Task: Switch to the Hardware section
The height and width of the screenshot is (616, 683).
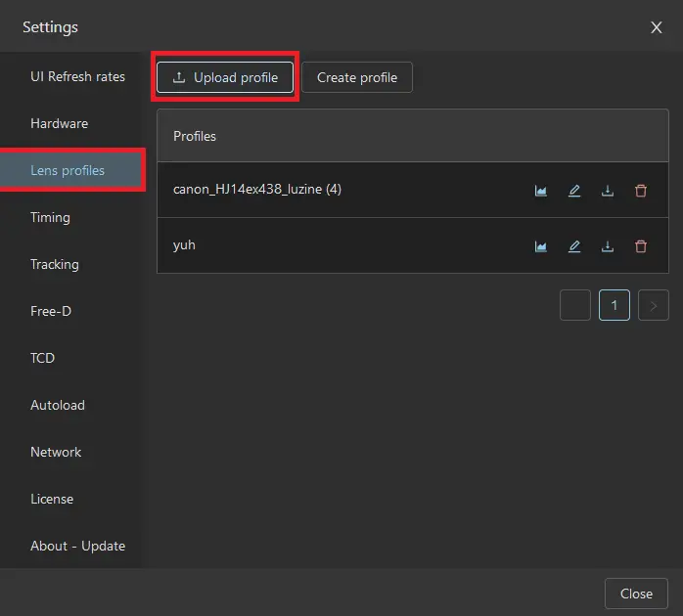Action: pos(59,123)
